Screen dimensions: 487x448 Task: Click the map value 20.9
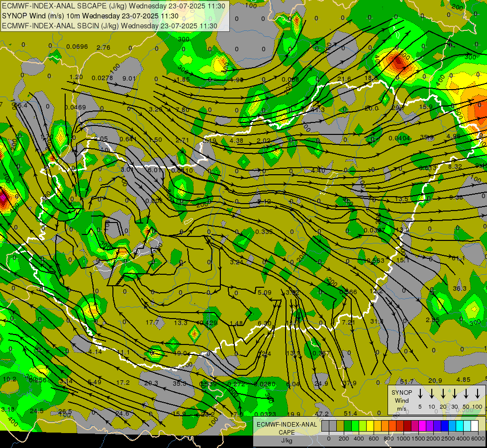[435, 380]
